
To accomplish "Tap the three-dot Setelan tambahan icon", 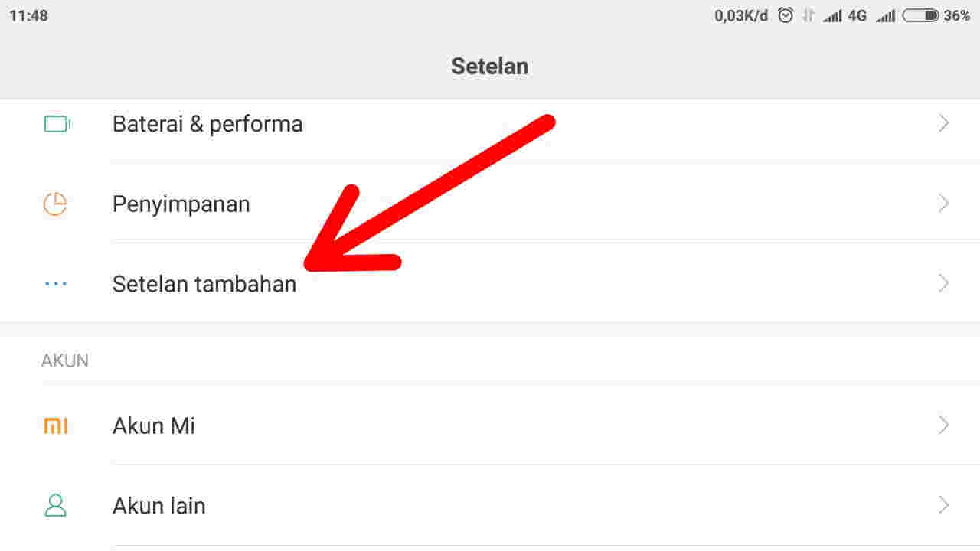I will pyautogui.click(x=56, y=284).
